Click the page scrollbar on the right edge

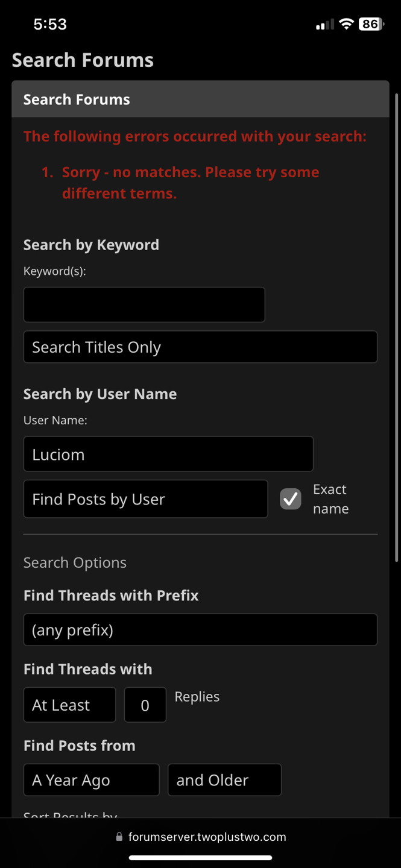396,325
